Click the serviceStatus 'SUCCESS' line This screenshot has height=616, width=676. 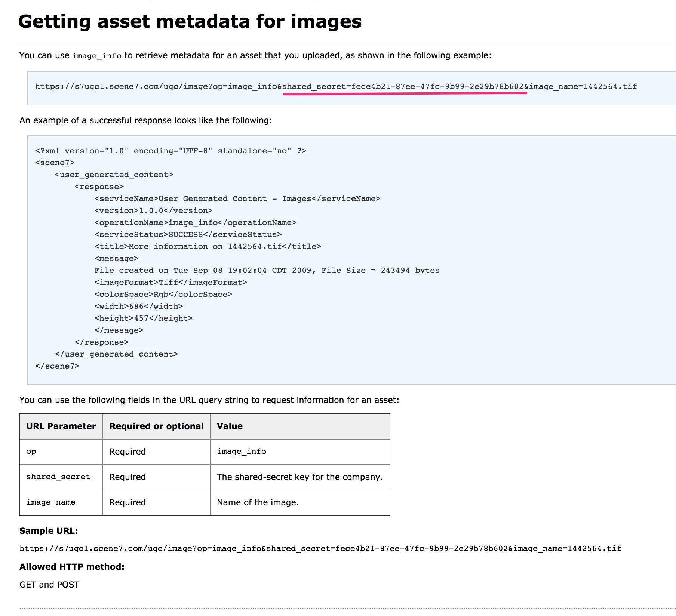pos(188,234)
